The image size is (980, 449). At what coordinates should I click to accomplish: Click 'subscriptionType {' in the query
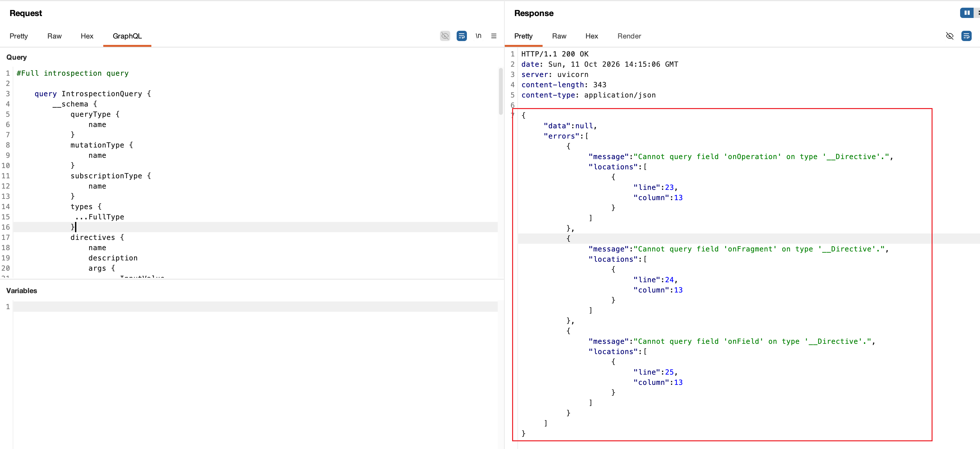pos(111,176)
